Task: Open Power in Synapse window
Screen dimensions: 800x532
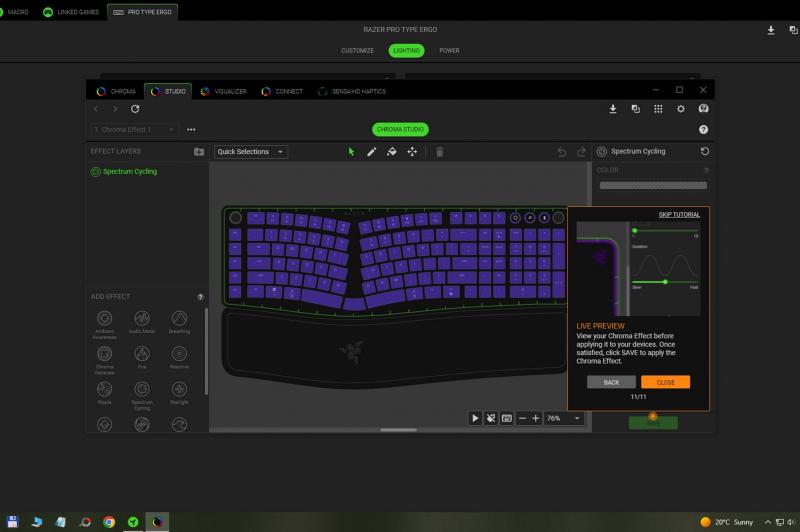Action: (449, 50)
